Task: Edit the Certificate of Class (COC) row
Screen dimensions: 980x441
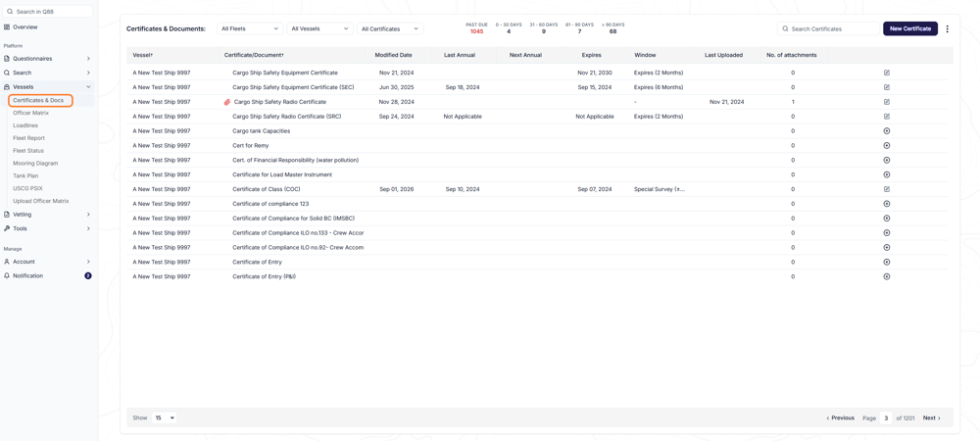Action: (x=886, y=189)
